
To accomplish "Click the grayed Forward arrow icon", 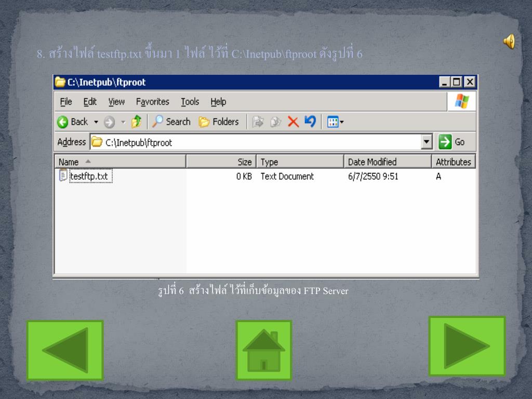I will click(109, 122).
